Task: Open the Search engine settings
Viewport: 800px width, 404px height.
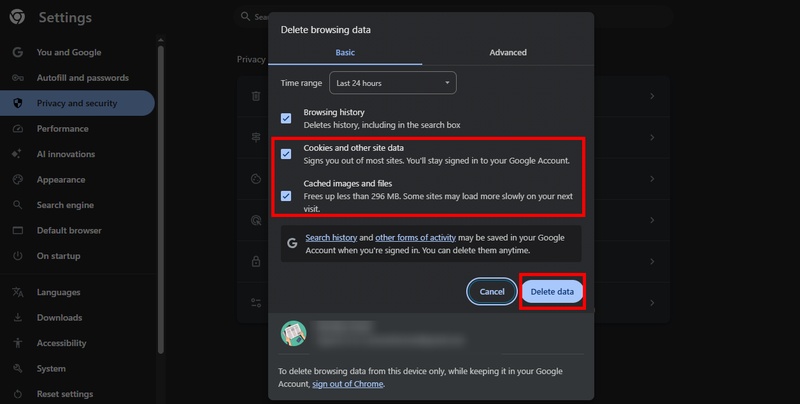Action: tap(65, 205)
